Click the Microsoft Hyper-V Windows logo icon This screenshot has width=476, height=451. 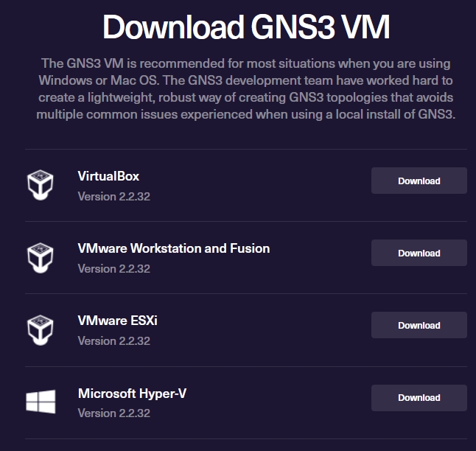41,402
